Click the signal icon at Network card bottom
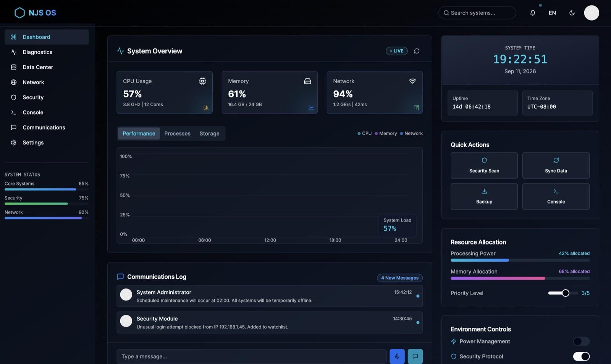Viewport: 611px width, 364px height. 416,108
